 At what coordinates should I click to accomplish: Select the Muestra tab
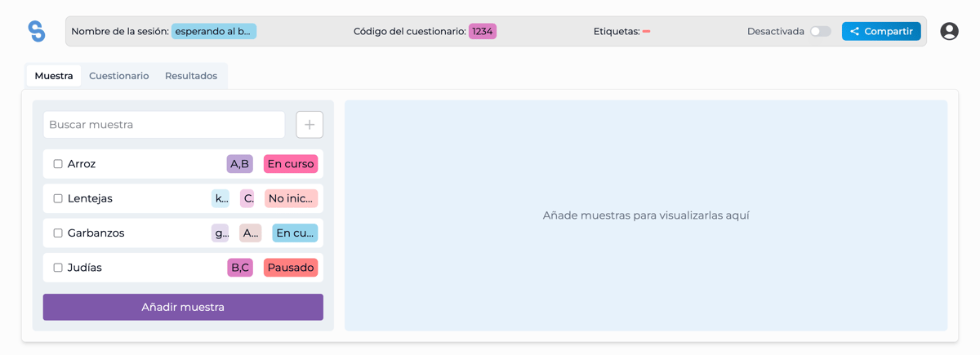54,76
